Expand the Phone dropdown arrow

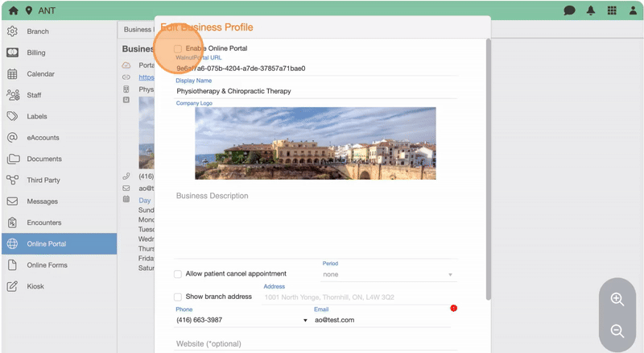[305, 321]
